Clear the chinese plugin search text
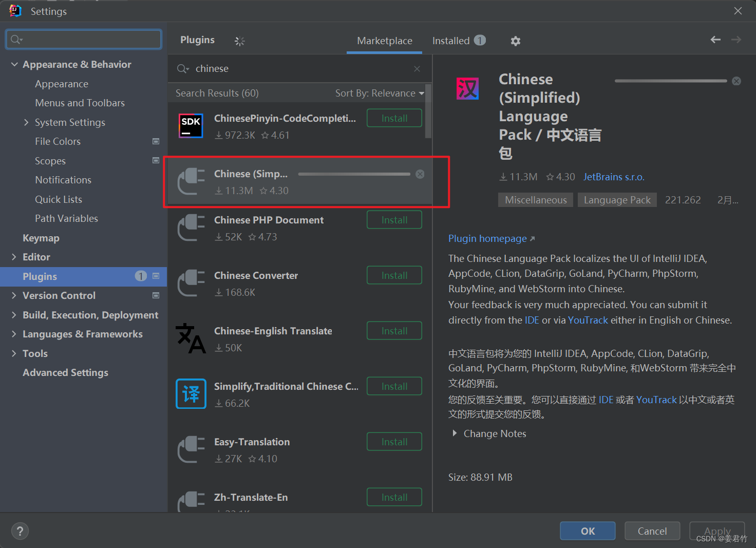This screenshot has height=548, width=756. coord(417,69)
